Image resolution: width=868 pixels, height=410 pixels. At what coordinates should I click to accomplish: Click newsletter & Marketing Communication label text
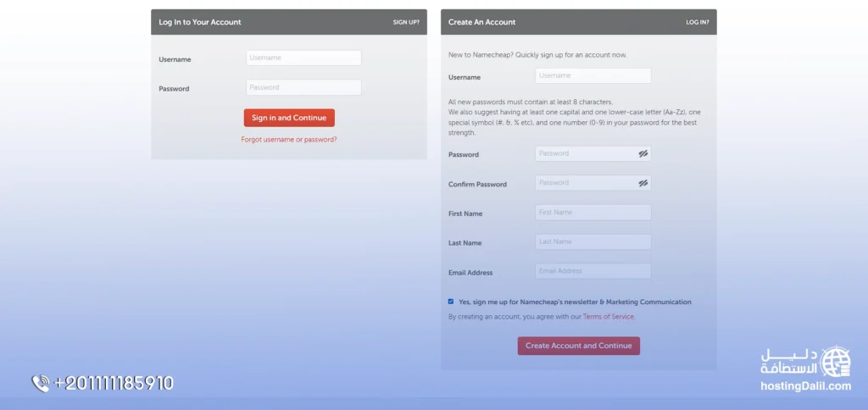(575, 302)
